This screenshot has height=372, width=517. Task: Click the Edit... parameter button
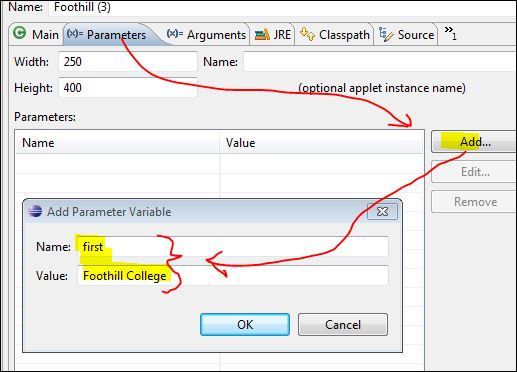[x=473, y=172]
